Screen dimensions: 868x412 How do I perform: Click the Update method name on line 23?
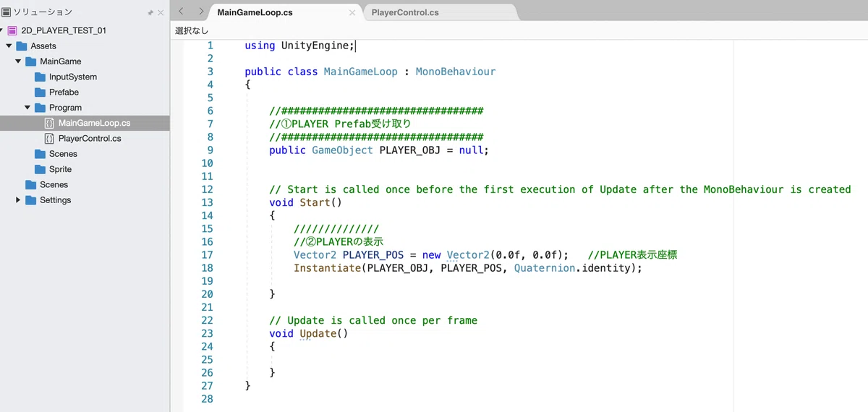point(318,333)
